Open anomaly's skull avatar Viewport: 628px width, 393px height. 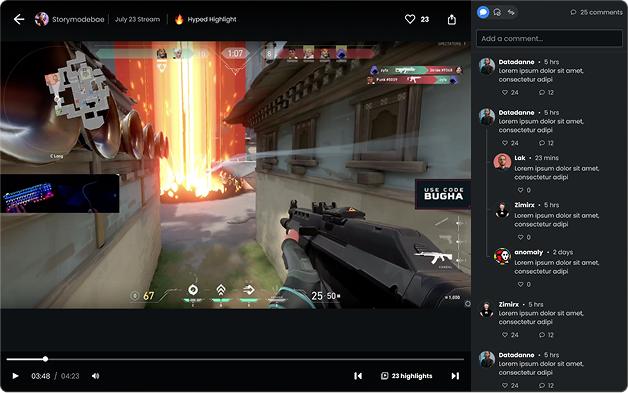[502, 256]
